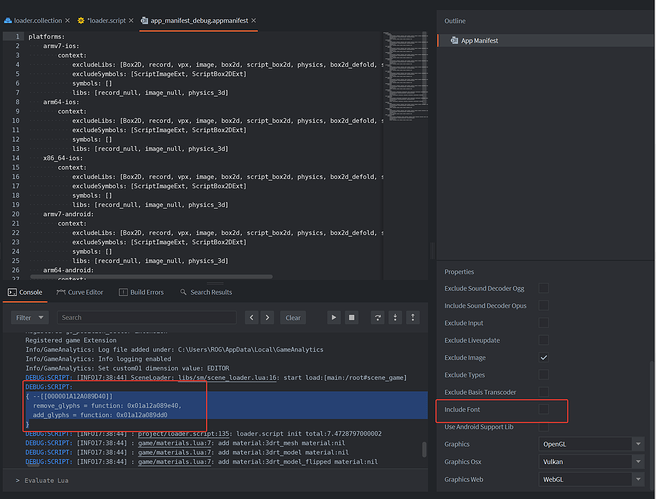Uncheck the Exclude Image checkbox
This screenshot has width=656, height=499.
[543, 358]
